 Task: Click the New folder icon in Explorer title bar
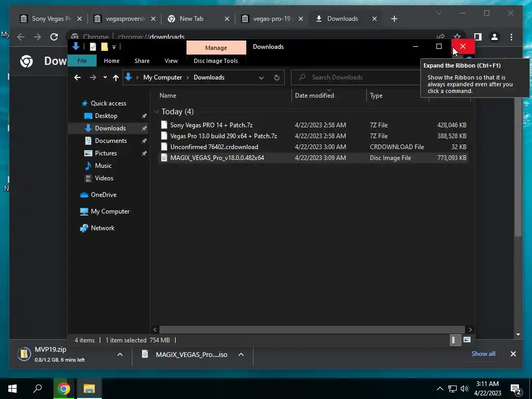(x=104, y=47)
